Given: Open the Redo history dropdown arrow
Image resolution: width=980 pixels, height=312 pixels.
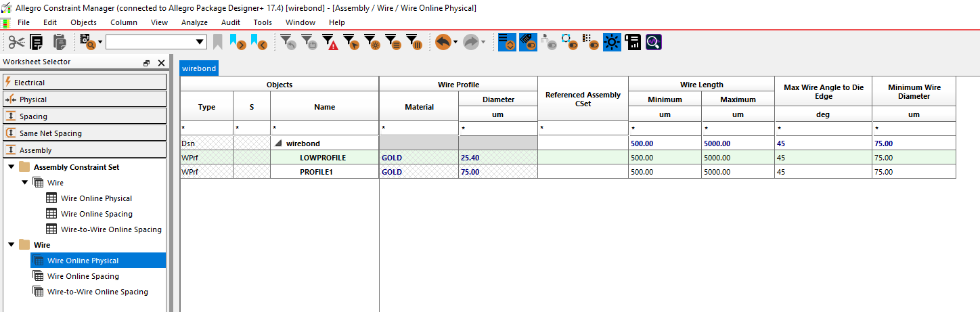Looking at the screenshot, I should point(483,42).
